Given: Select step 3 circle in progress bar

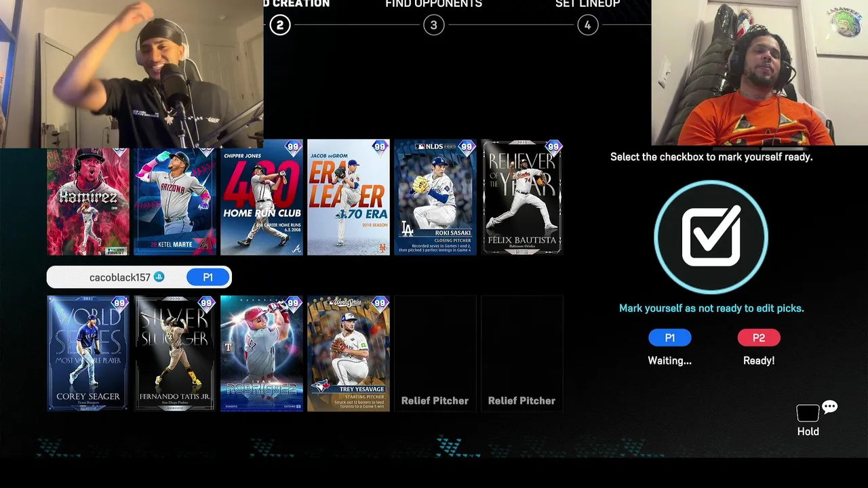Looking at the screenshot, I should click(434, 25).
